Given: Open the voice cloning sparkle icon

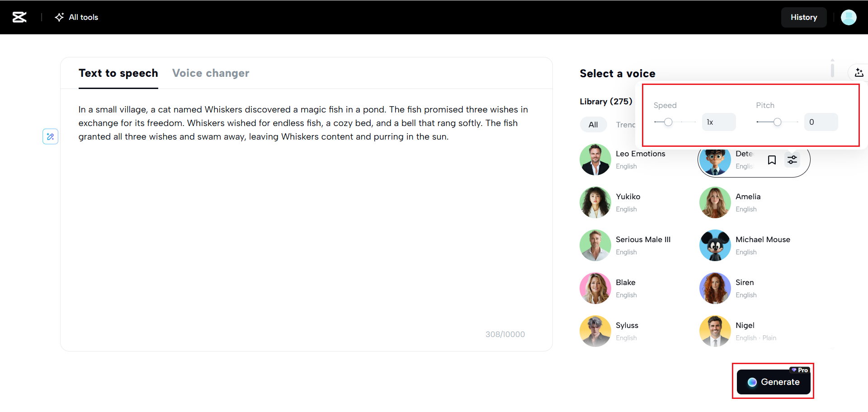Looking at the screenshot, I should pyautogui.click(x=859, y=72).
